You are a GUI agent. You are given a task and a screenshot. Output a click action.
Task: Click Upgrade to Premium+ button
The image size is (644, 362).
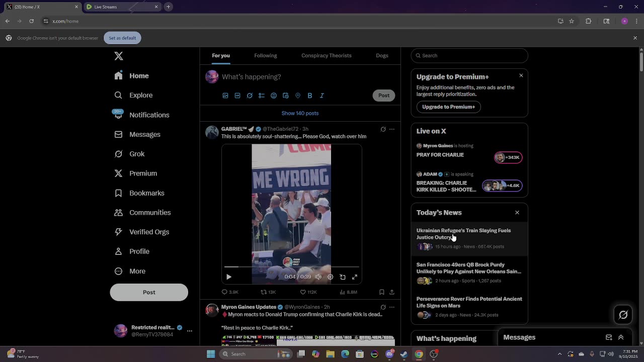(x=448, y=107)
